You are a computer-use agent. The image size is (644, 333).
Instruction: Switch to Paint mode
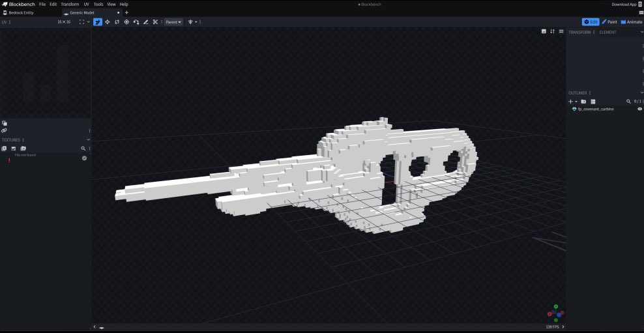tap(609, 22)
